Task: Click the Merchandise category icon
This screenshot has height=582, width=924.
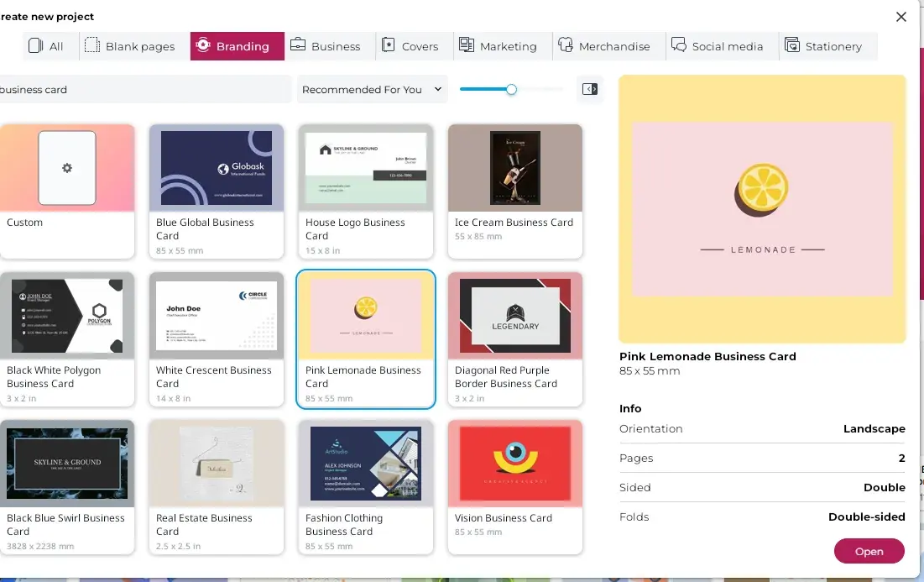Action: pyautogui.click(x=566, y=46)
